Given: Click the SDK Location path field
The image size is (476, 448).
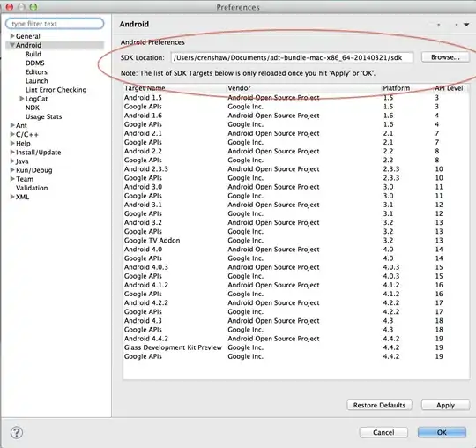Looking at the screenshot, I should 292,57.
